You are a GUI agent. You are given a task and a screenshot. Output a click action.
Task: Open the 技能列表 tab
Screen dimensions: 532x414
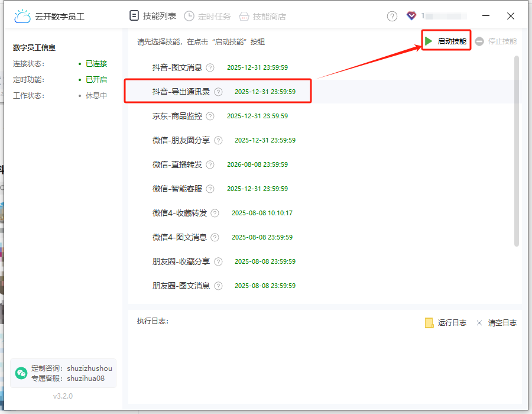pos(153,17)
